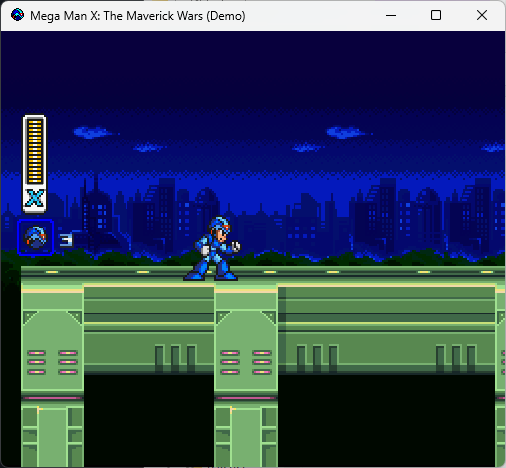Image resolution: width=506 pixels, height=468 pixels.
Task: Minimize the Maverick Wars game window
Action: pyautogui.click(x=391, y=15)
